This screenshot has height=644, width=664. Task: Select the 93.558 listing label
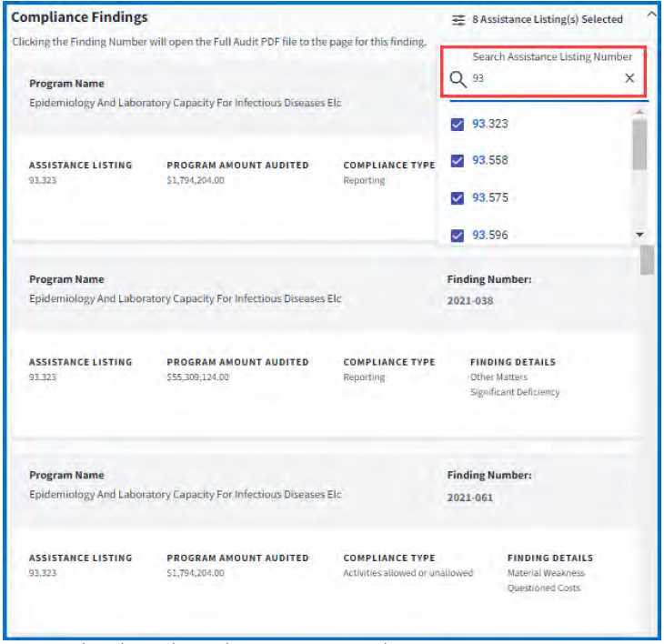click(490, 161)
